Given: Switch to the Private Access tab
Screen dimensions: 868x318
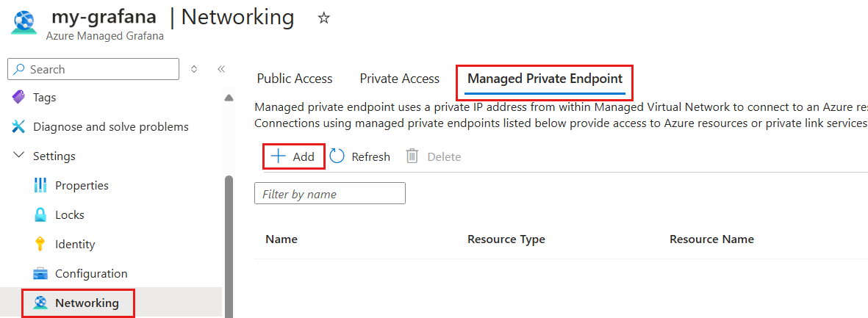Looking at the screenshot, I should 400,79.
